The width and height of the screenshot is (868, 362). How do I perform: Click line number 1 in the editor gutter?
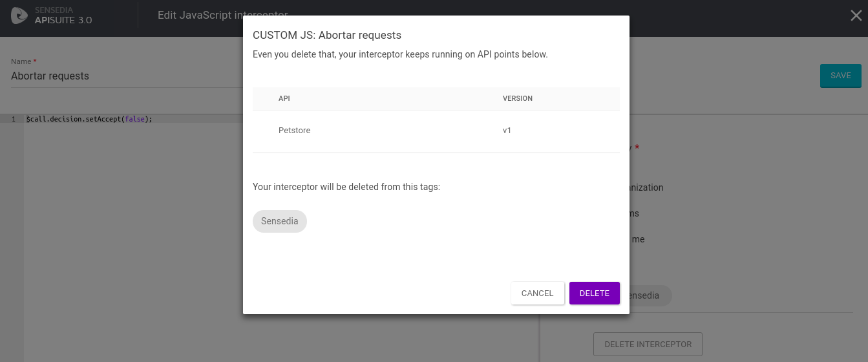[x=13, y=119]
